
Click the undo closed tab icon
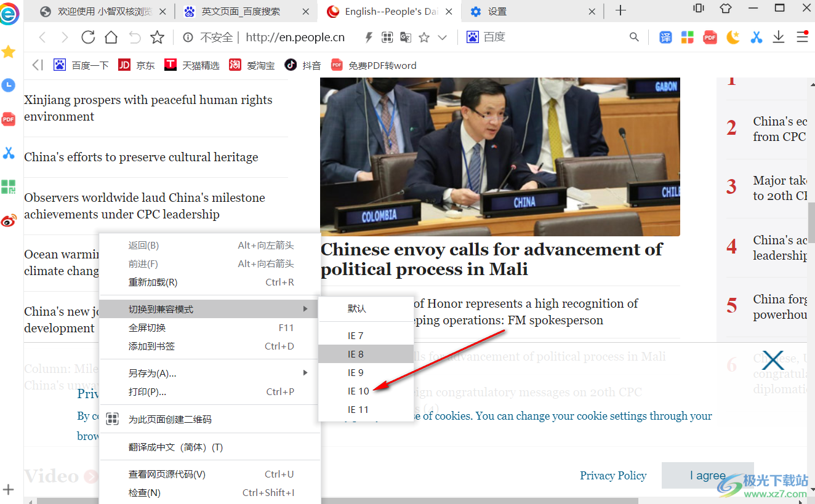pyautogui.click(x=135, y=38)
